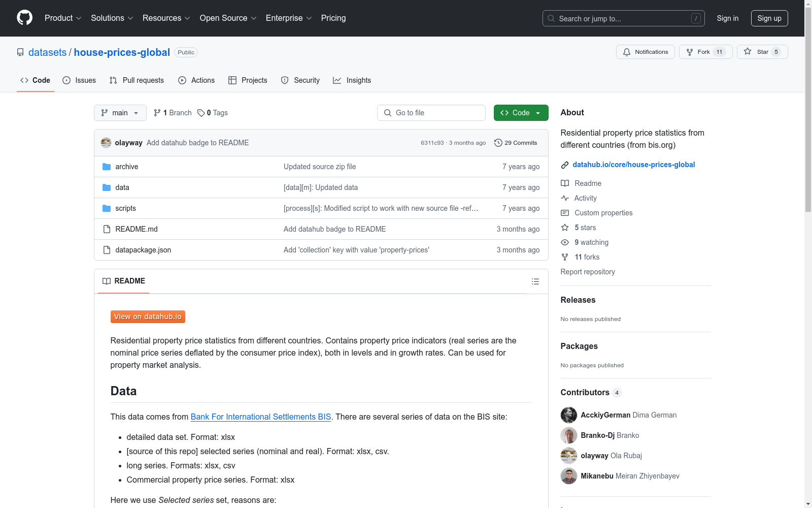Switch to the Pull requests tab

pos(137,80)
